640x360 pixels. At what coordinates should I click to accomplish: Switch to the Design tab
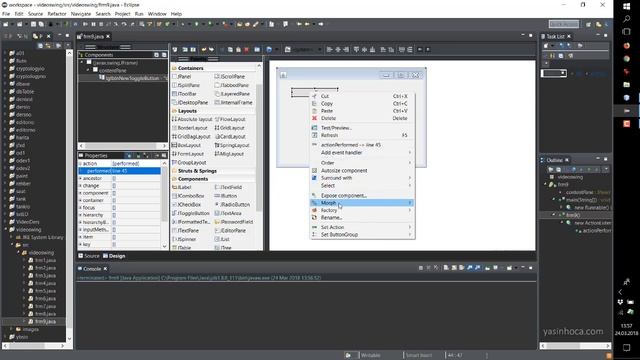[x=114, y=256]
